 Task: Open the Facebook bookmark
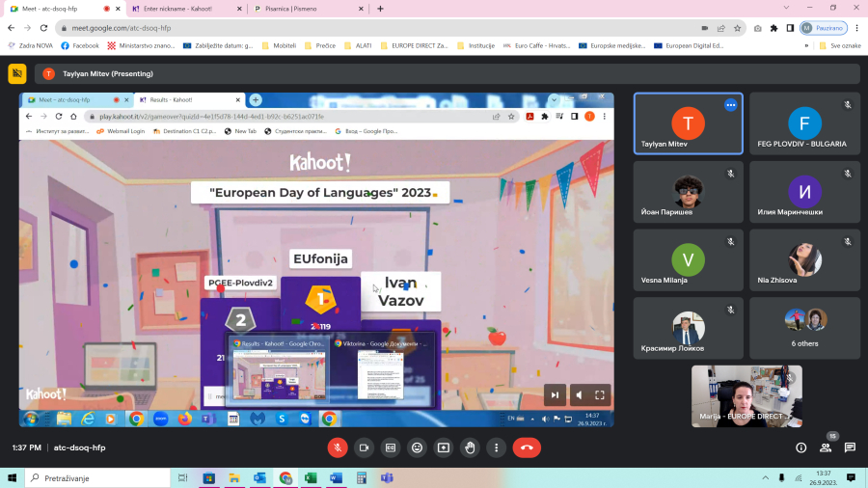coord(80,46)
